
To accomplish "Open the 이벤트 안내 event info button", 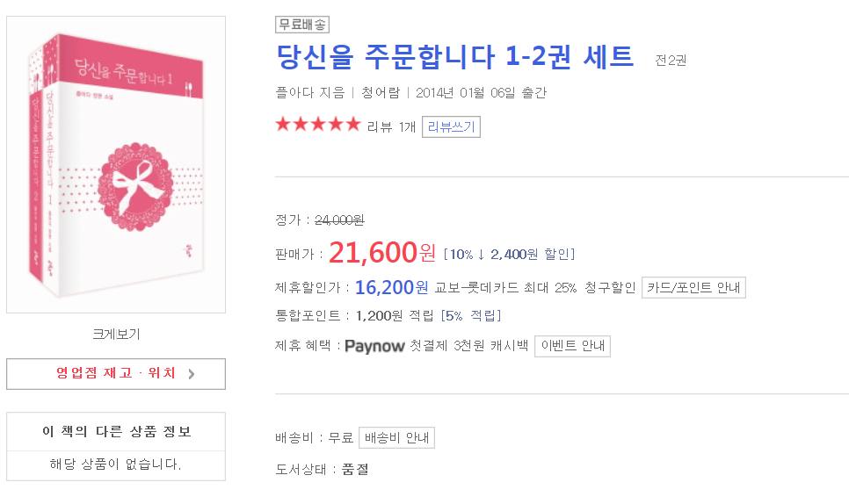I will coord(572,346).
